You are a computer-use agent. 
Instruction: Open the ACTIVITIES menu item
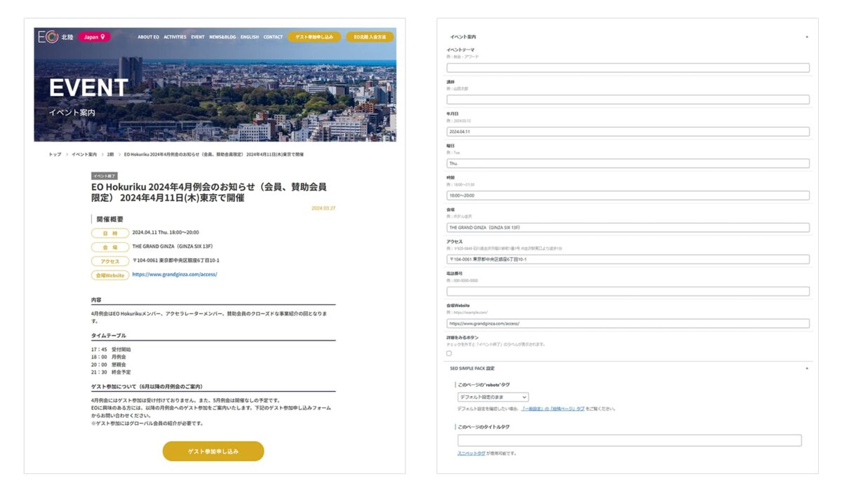175,37
